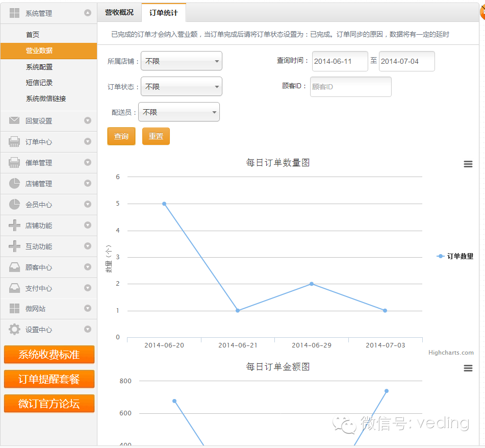Select 营业数据 menu item
485x448 pixels.
coord(48,51)
